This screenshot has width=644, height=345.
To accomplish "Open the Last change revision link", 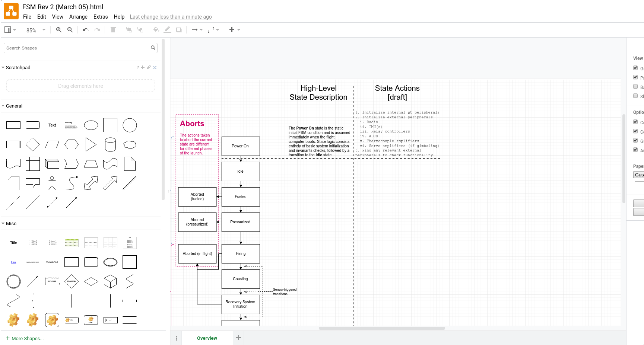I will (171, 17).
